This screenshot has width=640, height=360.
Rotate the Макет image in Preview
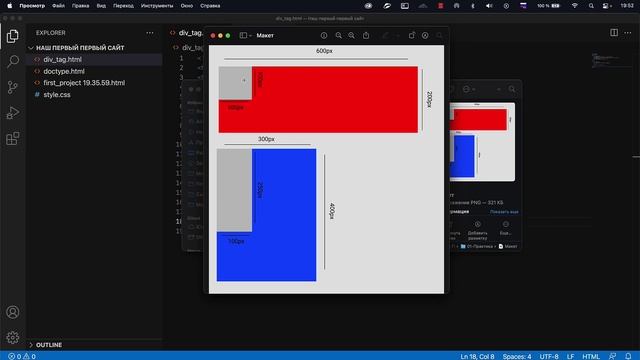(x=411, y=36)
